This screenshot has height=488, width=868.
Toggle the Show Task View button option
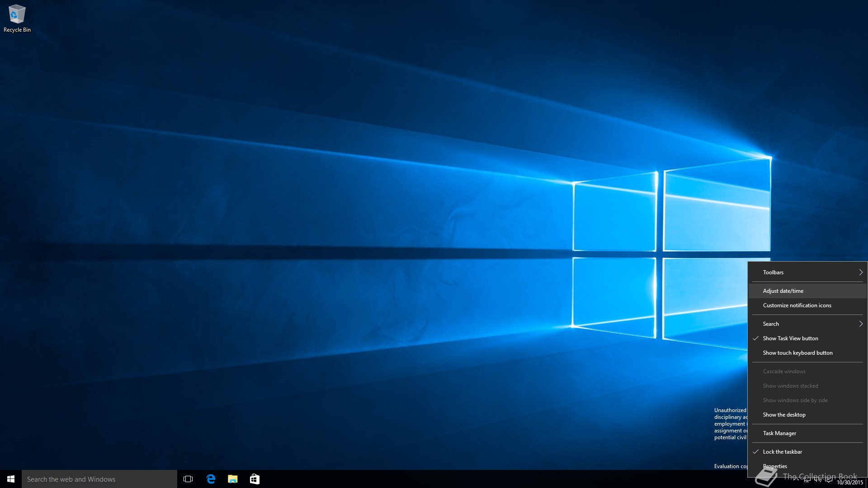(807, 338)
